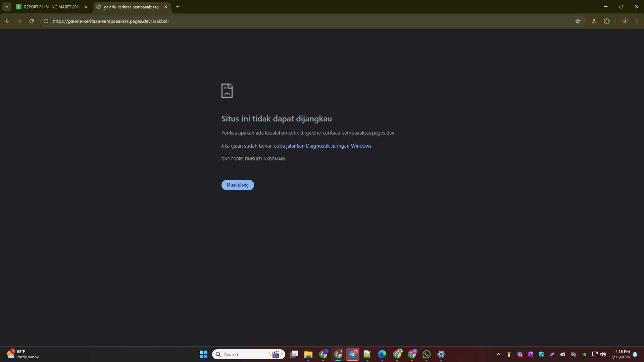Open a new tab with plus button
Image resolution: width=644 pixels, height=362 pixels.
pos(178,7)
